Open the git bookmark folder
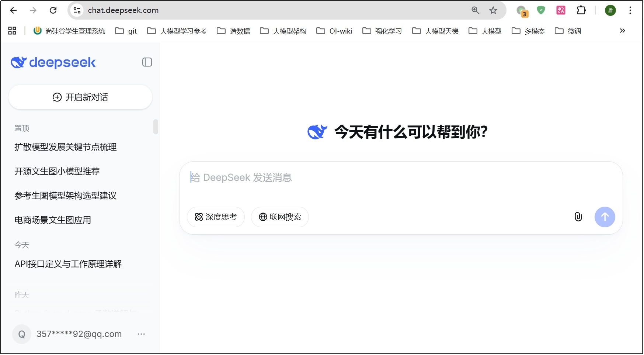Screen dimensions: 644x355 [x=126, y=31]
